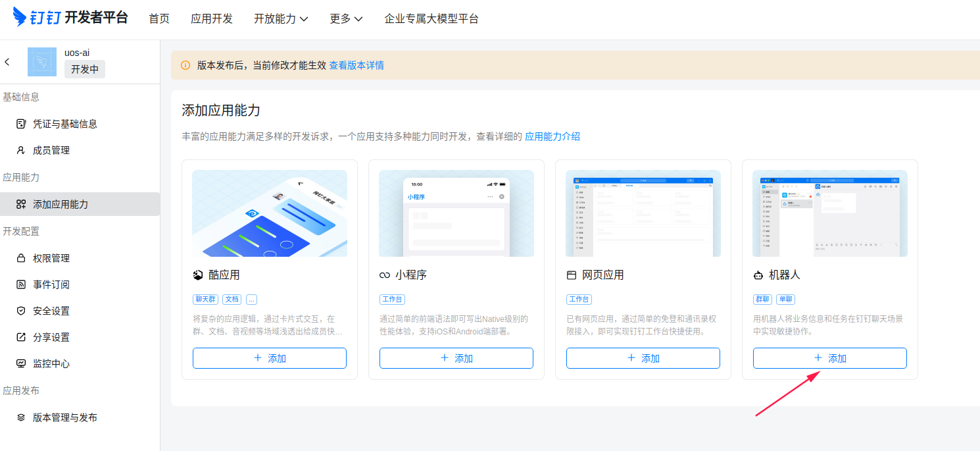The width and height of the screenshot is (980, 451).
Task: Open 分享设置 in the sidebar
Action: (51, 337)
